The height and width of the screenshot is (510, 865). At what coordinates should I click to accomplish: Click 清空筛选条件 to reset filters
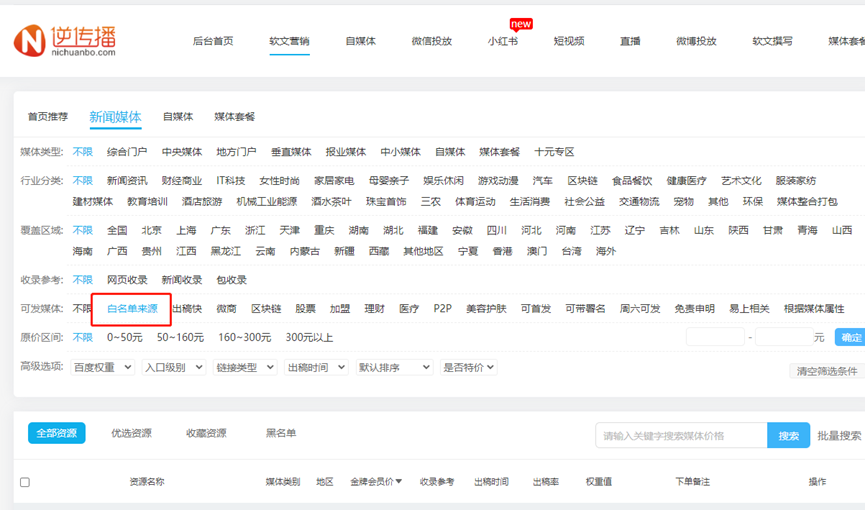coord(826,371)
